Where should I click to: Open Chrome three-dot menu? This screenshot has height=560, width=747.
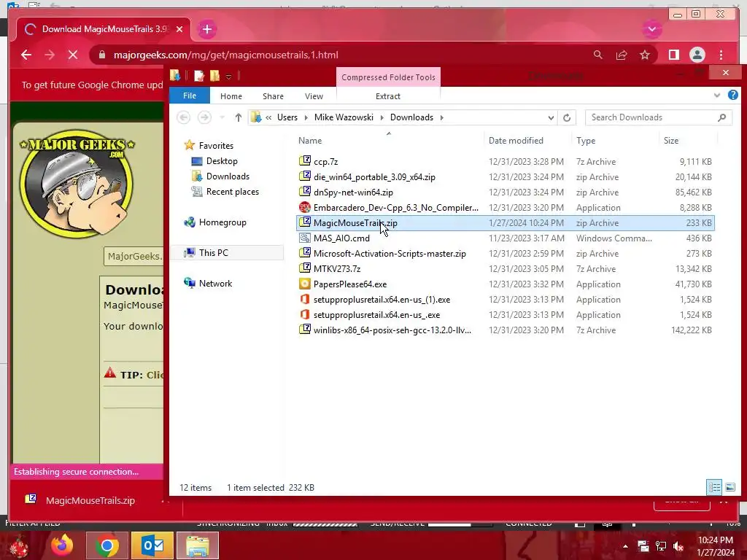[721, 55]
